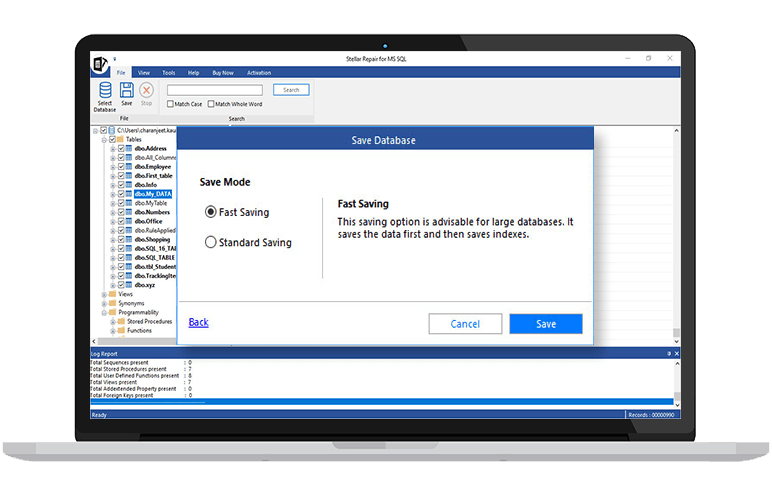Expand the dbo.Numbers tree node
Screen dimensions: 772x488
pyautogui.click(x=113, y=212)
